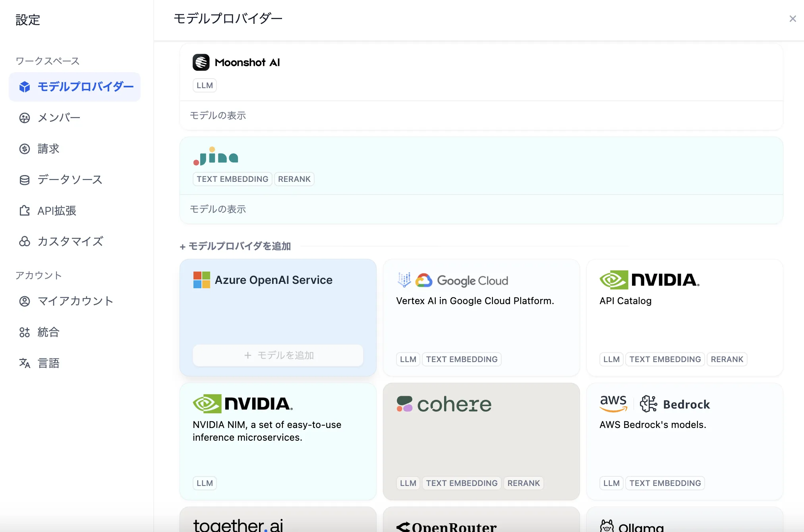
Task: Click the Integrations grid icon
Action: point(25,332)
